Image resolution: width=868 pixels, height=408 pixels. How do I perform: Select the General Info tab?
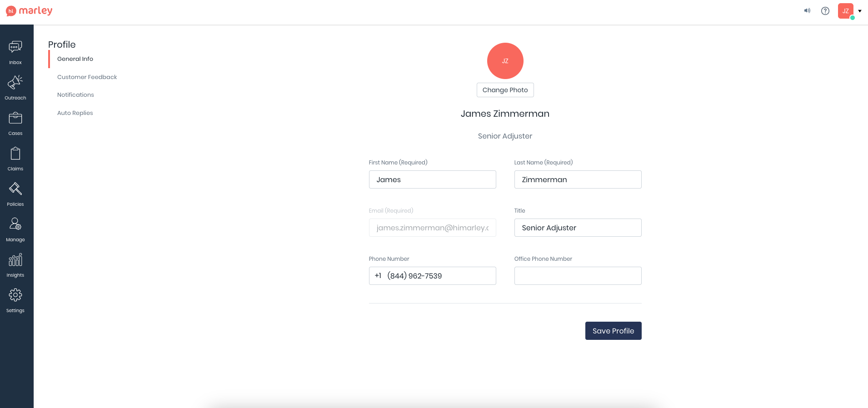(75, 59)
